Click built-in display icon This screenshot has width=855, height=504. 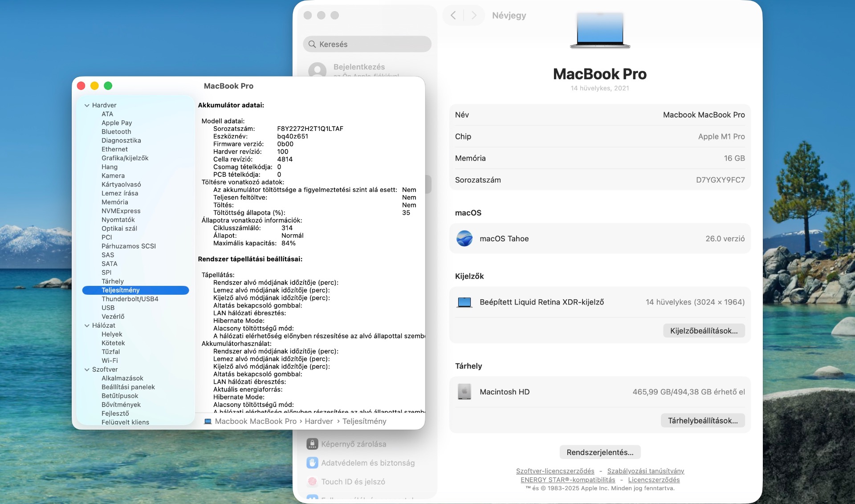(464, 302)
